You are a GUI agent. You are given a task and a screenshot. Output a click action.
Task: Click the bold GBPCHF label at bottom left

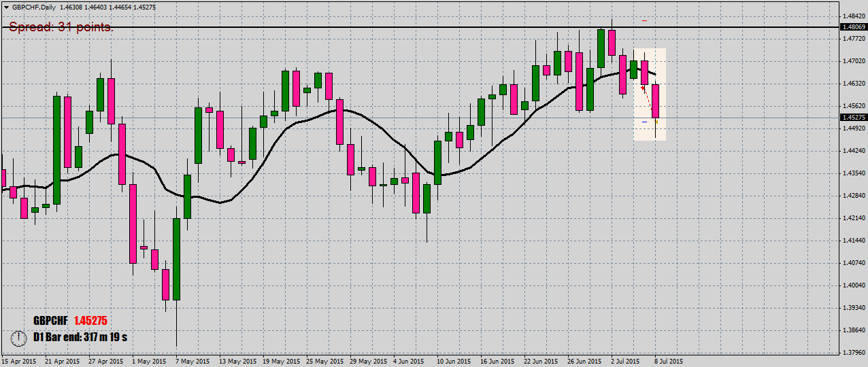pyautogui.click(x=51, y=321)
